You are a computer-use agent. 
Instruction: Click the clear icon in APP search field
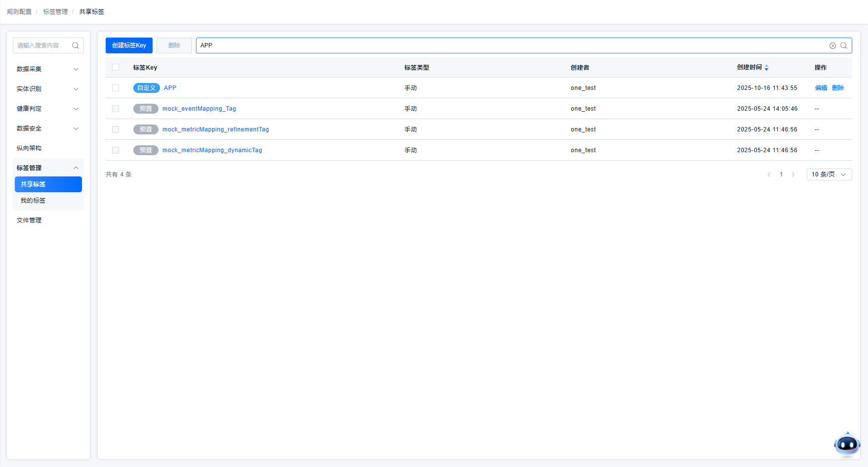point(832,45)
